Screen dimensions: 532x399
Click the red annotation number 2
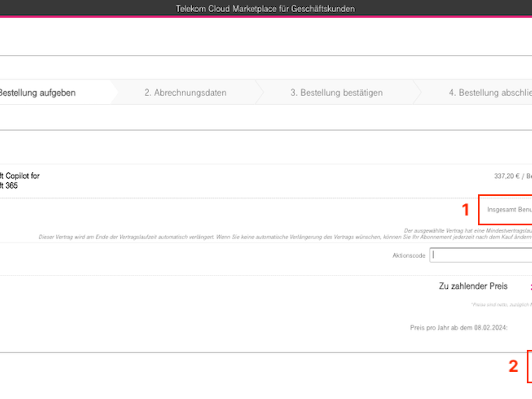[513, 366]
